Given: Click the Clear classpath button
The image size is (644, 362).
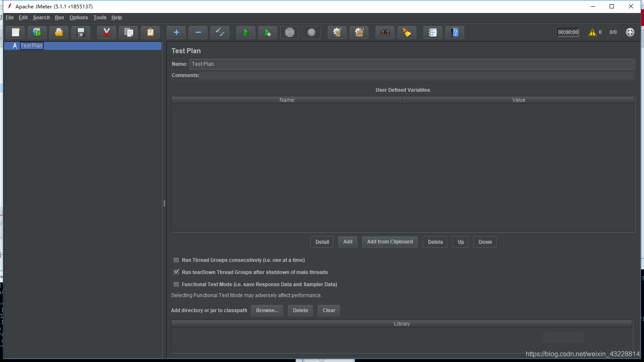Looking at the screenshot, I should (x=329, y=310).
